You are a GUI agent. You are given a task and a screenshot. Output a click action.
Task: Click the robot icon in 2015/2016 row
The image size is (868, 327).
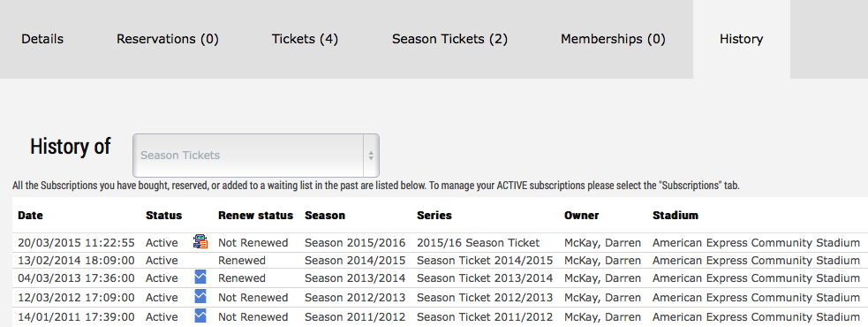[200, 241]
